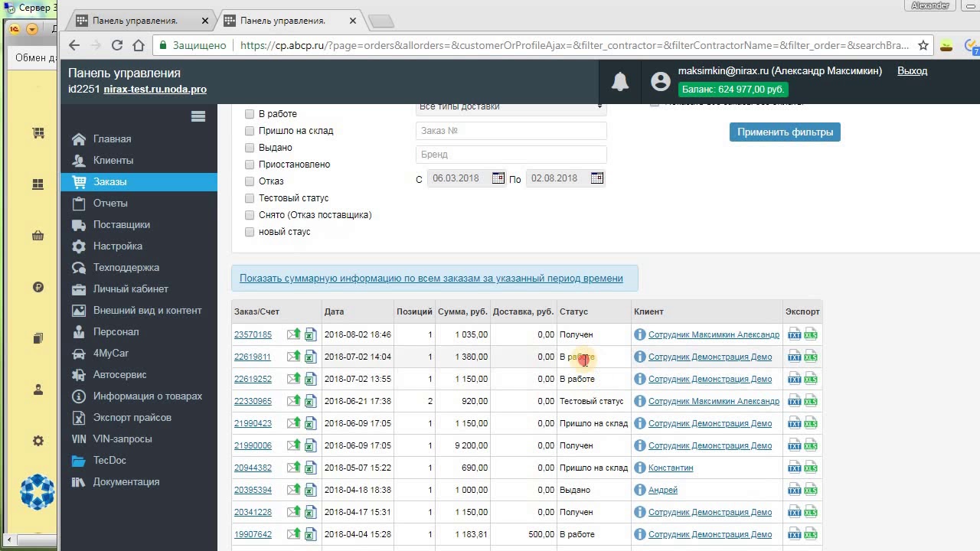
Task: Click the browser back arrow
Action: point(74,45)
